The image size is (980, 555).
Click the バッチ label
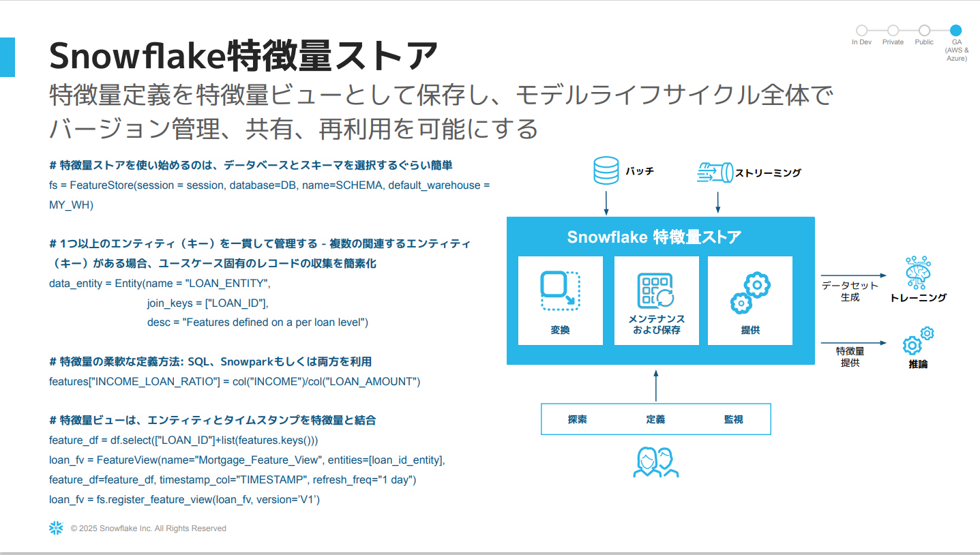[640, 171]
